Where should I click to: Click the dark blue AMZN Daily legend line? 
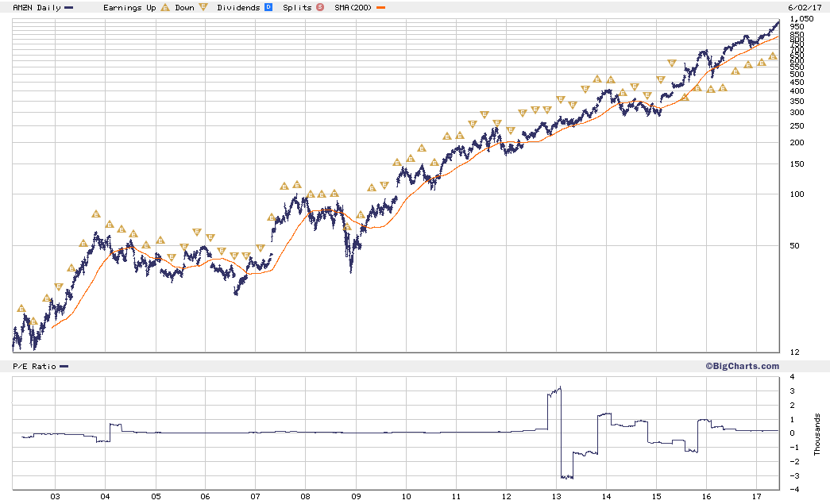[69, 8]
